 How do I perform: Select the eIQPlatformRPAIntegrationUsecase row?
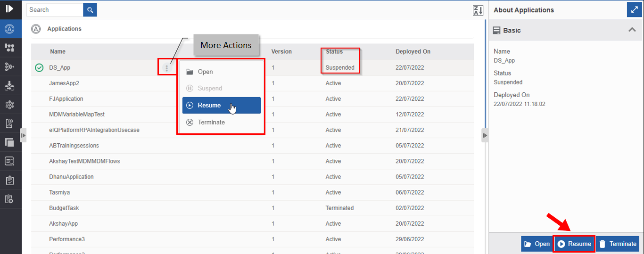pyautogui.click(x=252, y=130)
